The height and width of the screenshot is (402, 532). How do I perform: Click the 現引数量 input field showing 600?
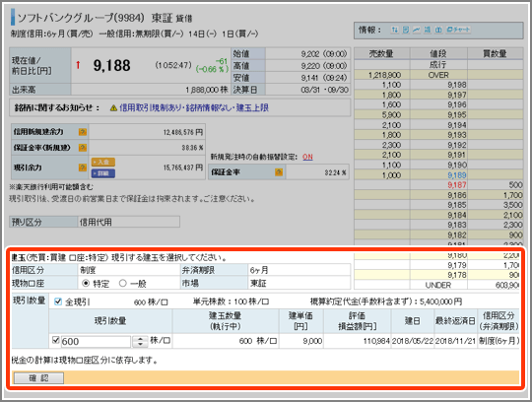(x=96, y=341)
